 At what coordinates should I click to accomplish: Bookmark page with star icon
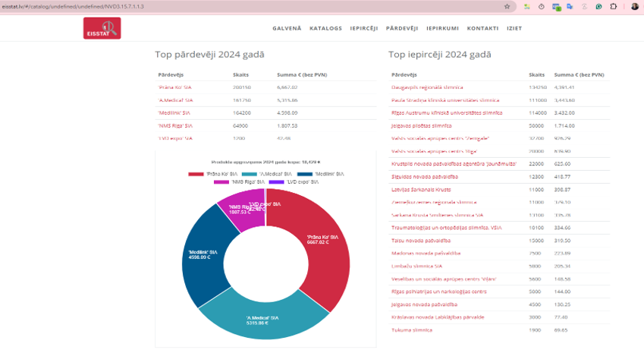pos(507,7)
